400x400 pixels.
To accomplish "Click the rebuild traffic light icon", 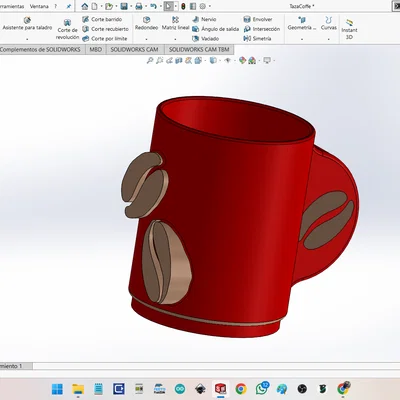I will pyautogui.click(x=183, y=6).
